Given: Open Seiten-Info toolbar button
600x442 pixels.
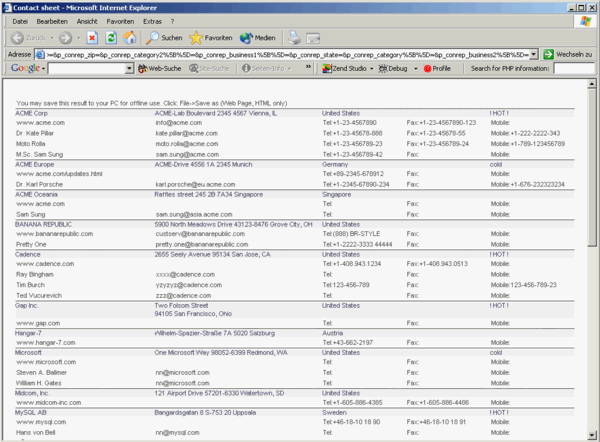Looking at the screenshot, I should (x=263, y=69).
